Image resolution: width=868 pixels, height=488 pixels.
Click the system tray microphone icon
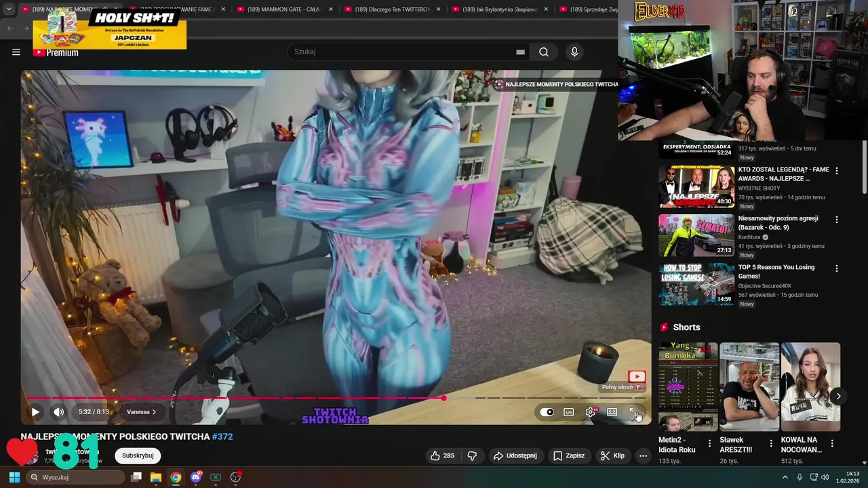click(x=800, y=477)
